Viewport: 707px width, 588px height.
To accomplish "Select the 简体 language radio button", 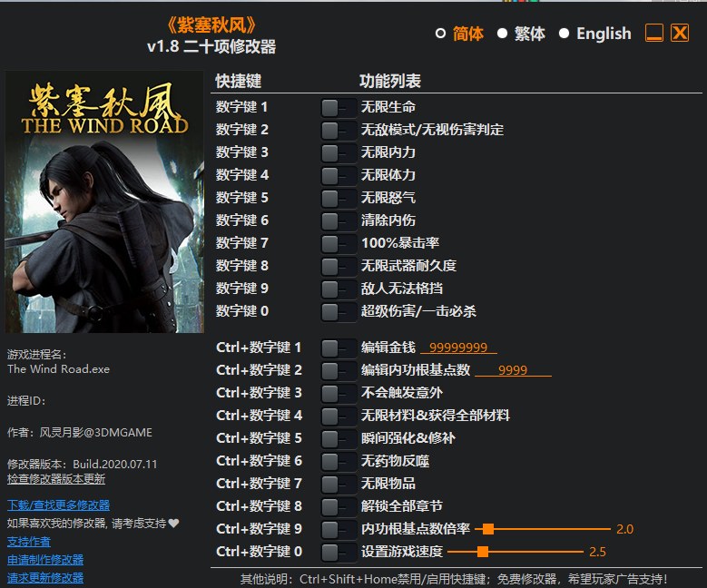I will click(x=441, y=34).
